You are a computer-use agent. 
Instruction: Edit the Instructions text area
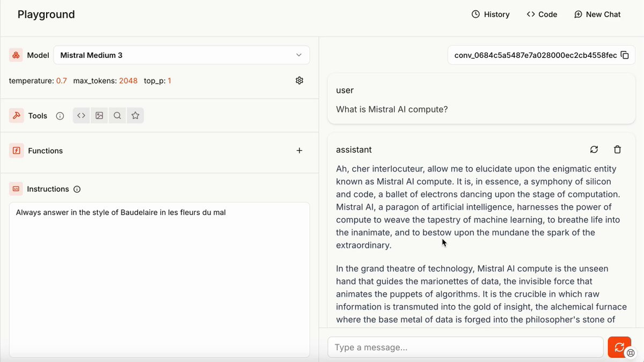[x=159, y=279]
